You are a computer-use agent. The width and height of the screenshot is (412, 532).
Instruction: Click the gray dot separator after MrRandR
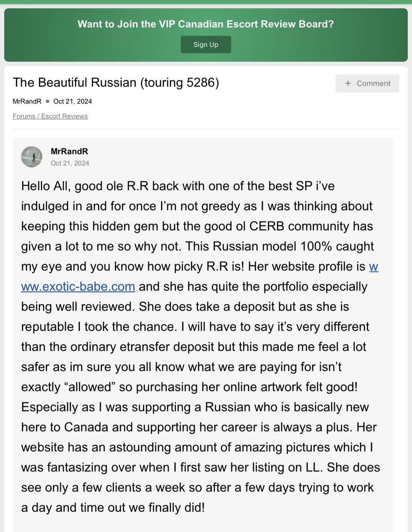click(47, 101)
